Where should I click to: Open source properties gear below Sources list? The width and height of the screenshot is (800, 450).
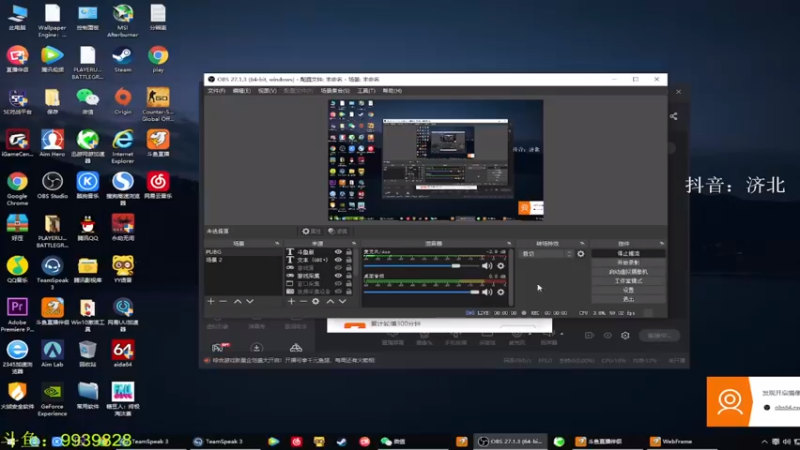pyautogui.click(x=316, y=302)
